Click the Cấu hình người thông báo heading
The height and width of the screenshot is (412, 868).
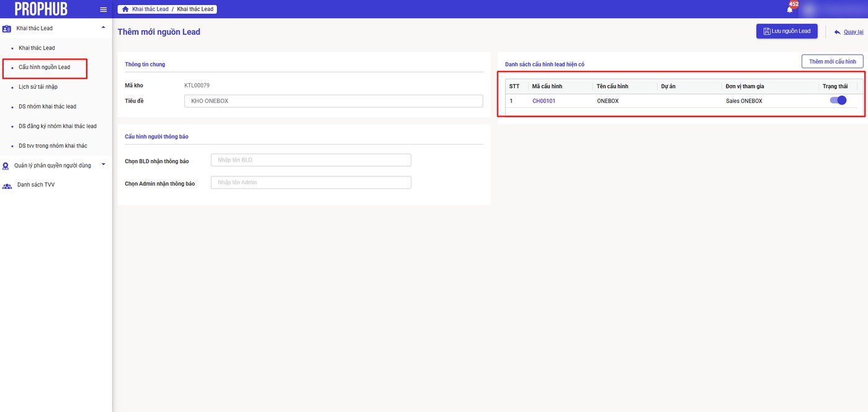(x=156, y=137)
